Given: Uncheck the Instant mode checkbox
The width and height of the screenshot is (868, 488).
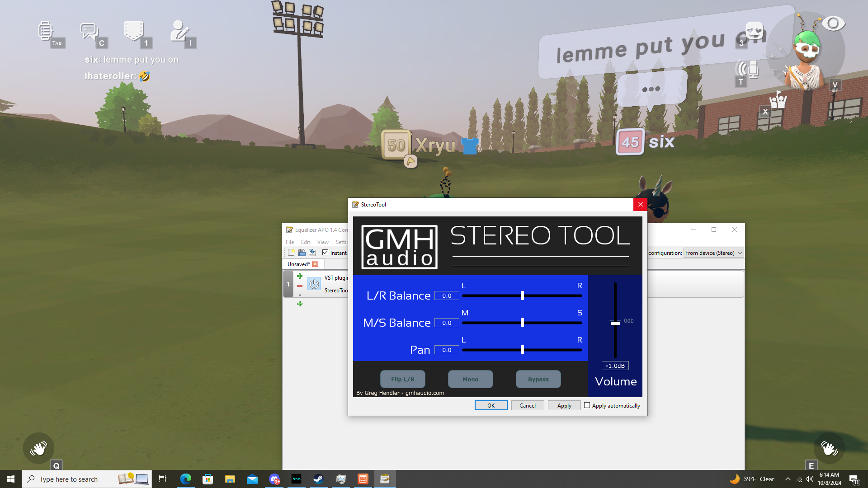Looking at the screenshot, I should coord(325,253).
